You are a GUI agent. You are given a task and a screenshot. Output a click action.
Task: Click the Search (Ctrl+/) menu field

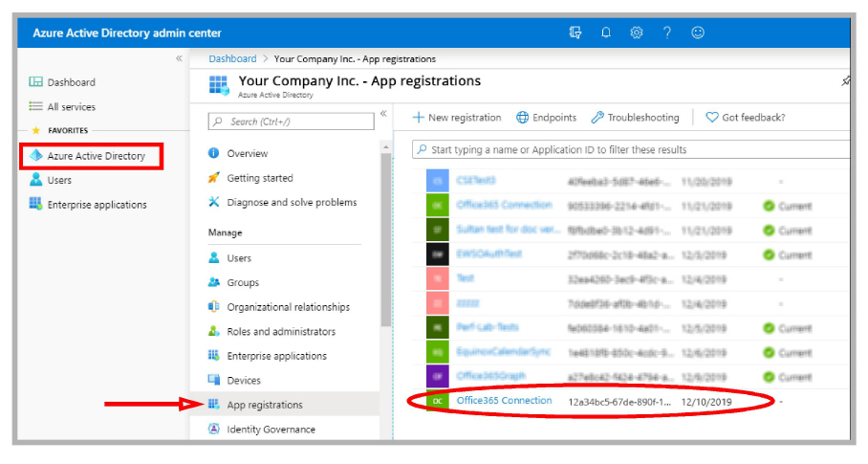[x=292, y=122]
